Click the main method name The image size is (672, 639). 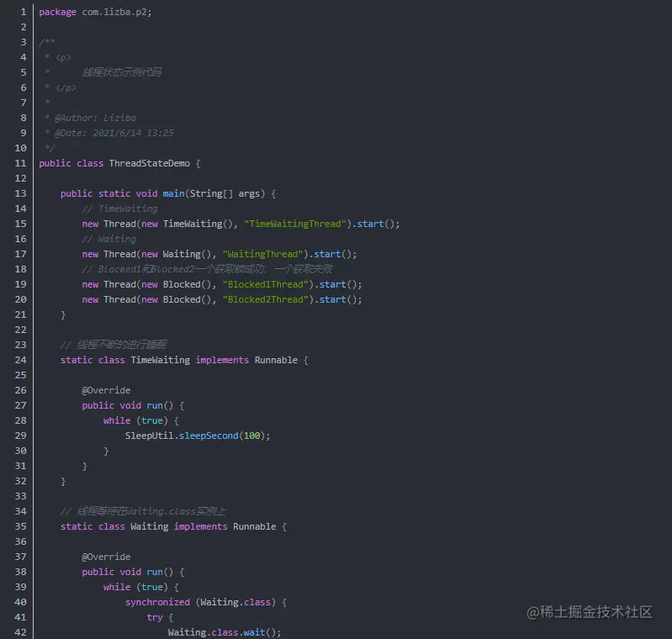[x=173, y=193]
